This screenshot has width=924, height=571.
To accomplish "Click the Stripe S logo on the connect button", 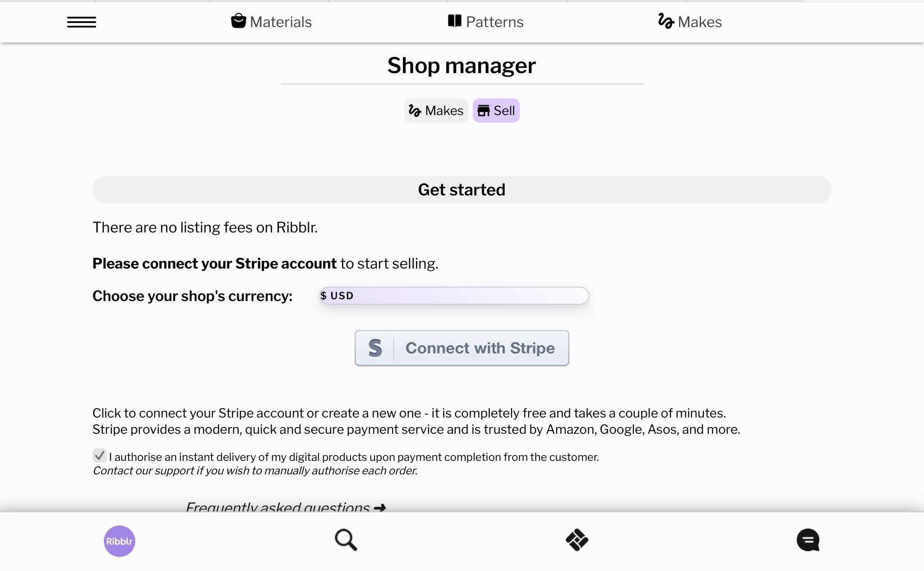I will click(375, 348).
